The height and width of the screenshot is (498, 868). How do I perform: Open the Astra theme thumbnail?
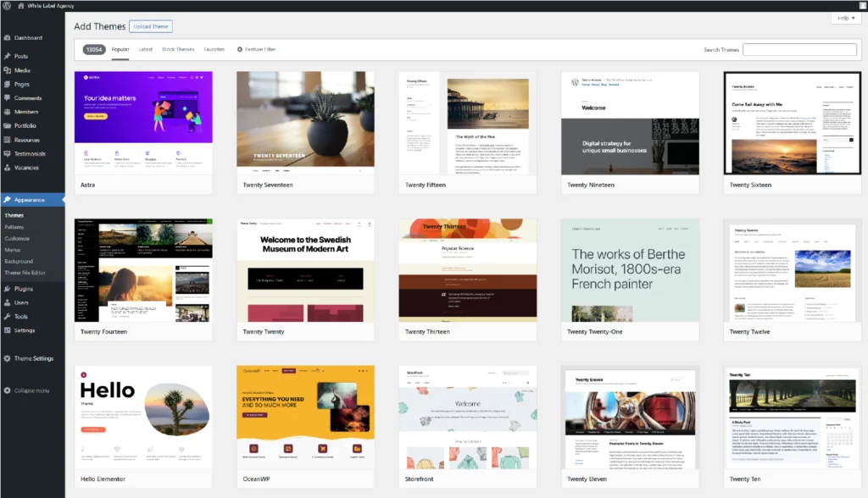[143, 123]
